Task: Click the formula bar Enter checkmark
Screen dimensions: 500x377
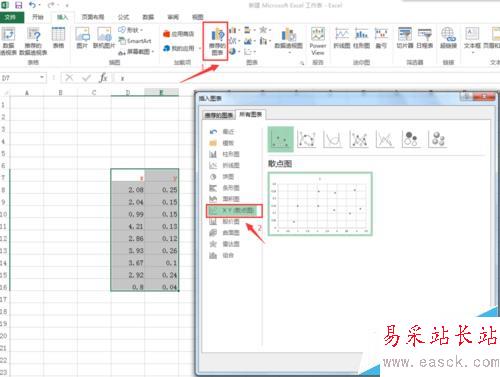Action: [86, 78]
